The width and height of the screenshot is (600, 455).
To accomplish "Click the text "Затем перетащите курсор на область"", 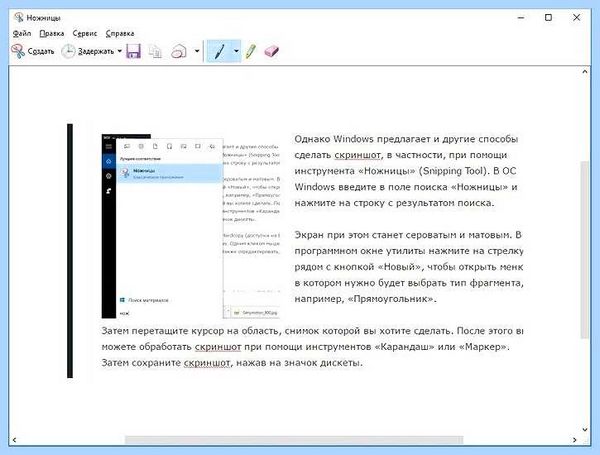I will (x=191, y=331).
